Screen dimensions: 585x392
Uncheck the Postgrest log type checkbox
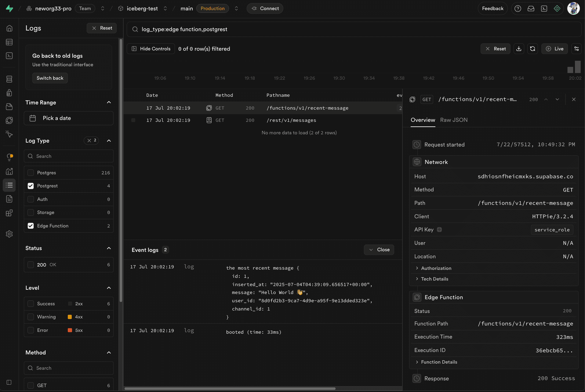click(x=31, y=186)
